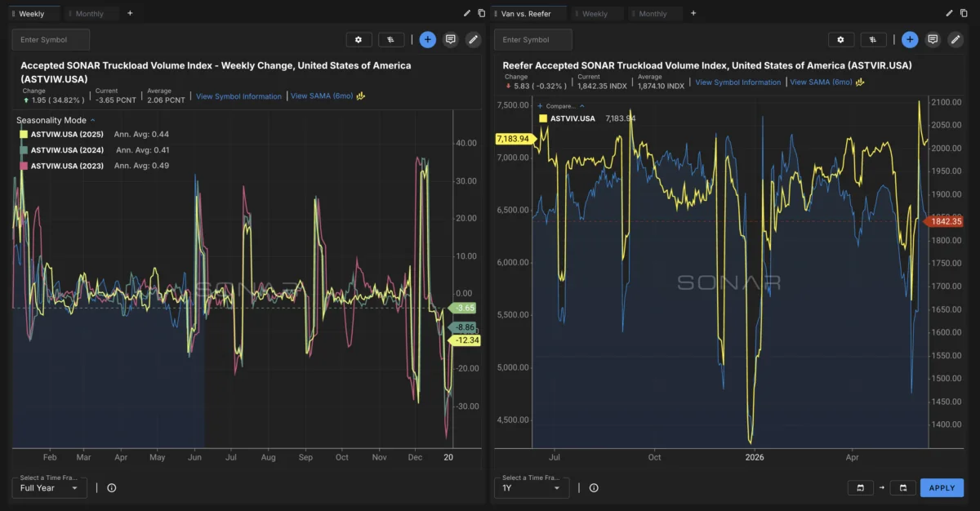Add new tab next to left Monthly tab
Image resolution: width=980 pixels, height=511 pixels.
click(x=130, y=13)
